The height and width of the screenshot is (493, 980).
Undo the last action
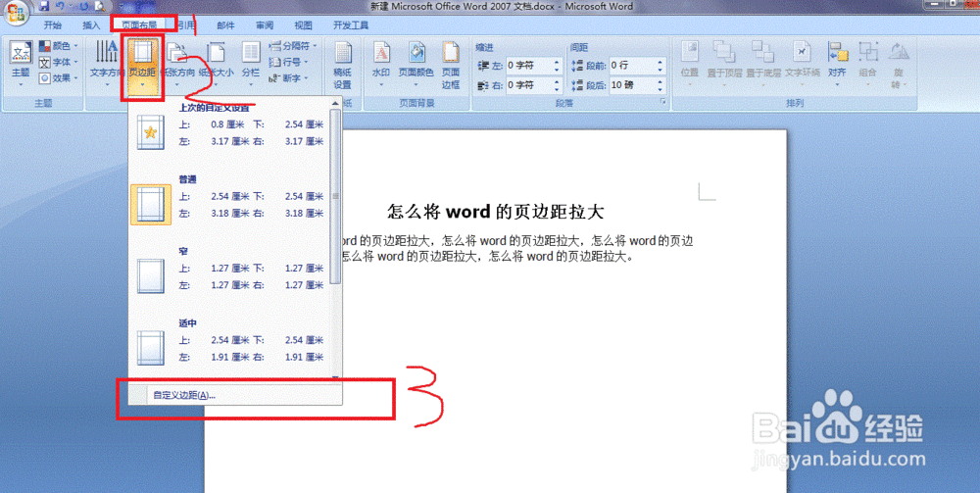pos(60,6)
